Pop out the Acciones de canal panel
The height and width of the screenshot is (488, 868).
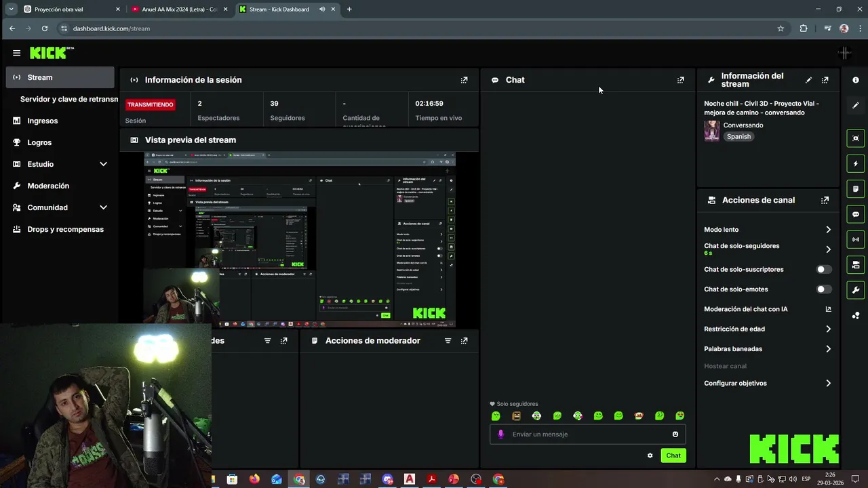[x=825, y=201]
